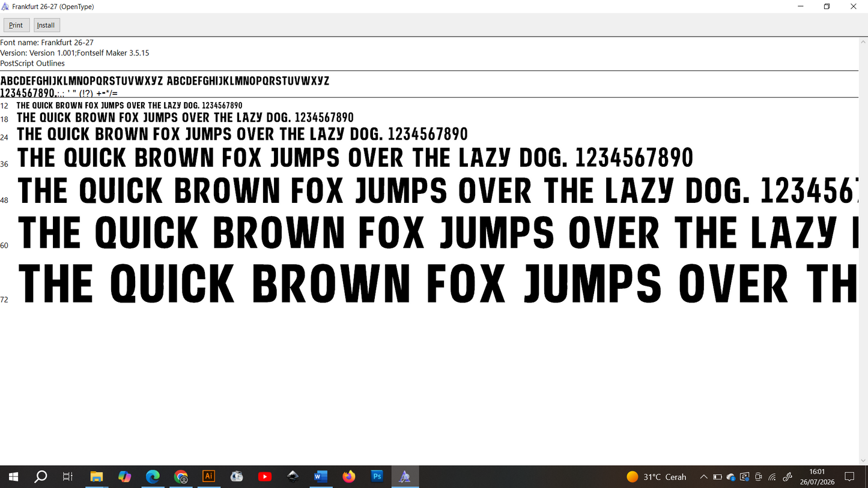Click the '1234567890.:,;' characters sample line
This screenshot has width=868, height=488.
point(59,93)
